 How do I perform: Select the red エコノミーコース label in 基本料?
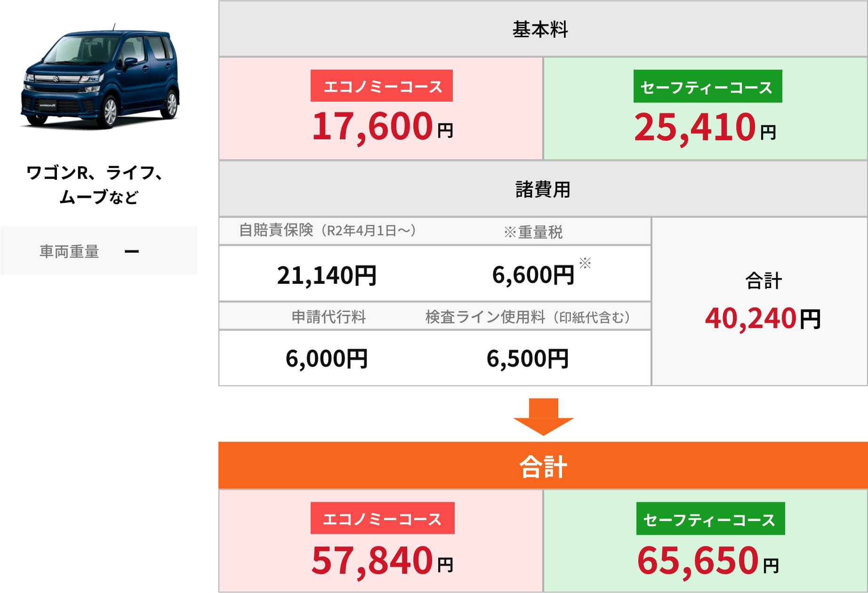(x=382, y=86)
